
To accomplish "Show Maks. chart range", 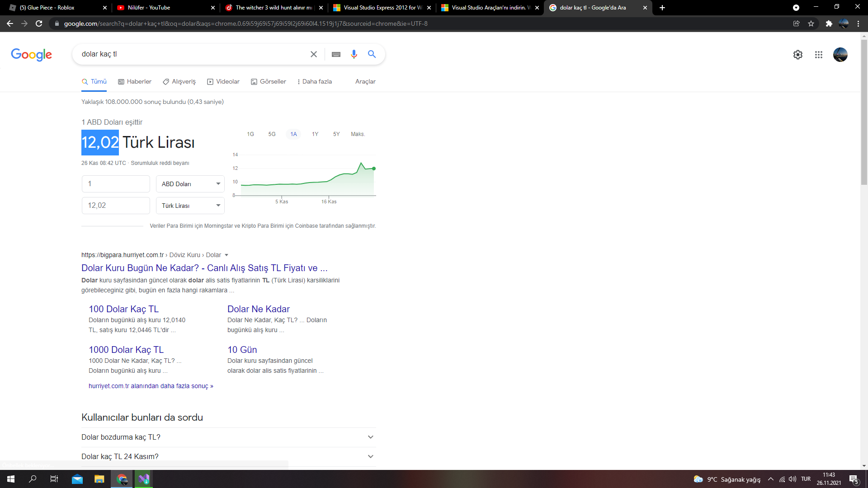I will [x=358, y=134].
